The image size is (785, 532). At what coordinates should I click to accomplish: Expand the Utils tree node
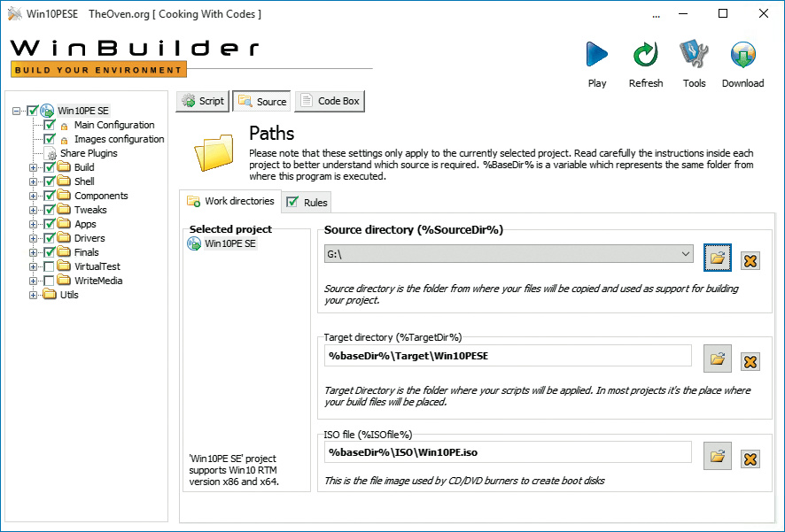click(x=33, y=295)
